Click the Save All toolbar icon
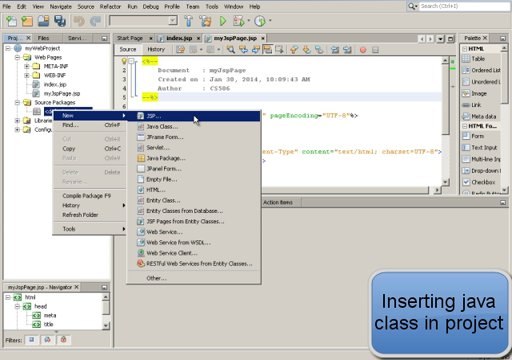Viewport: 512px width, 360px height. pyautogui.click(x=60, y=21)
